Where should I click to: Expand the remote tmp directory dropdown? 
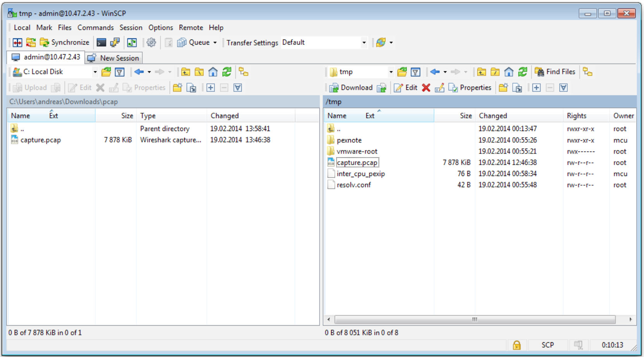tap(391, 72)
